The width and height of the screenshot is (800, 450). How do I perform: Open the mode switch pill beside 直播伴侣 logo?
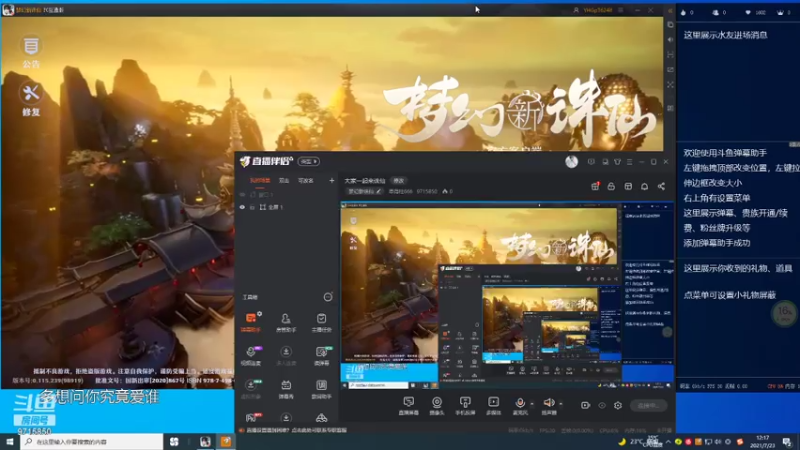coord(309,161)
